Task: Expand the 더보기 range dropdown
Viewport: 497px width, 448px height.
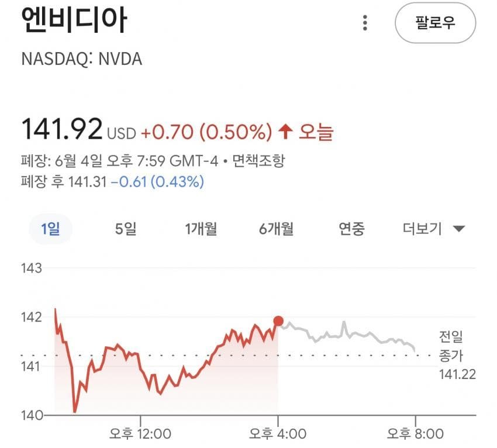Action: point(433,229)
